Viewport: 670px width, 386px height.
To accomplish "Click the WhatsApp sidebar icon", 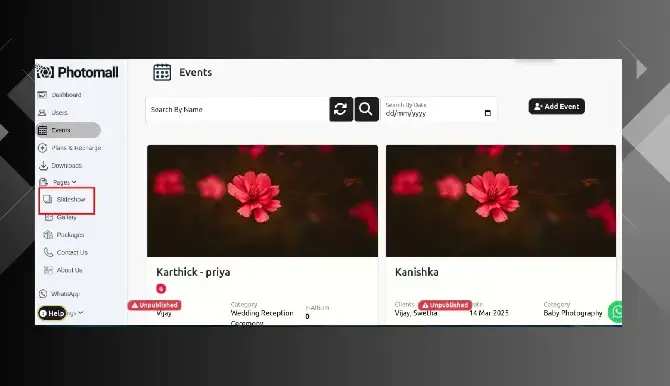I will coord(43,294).
